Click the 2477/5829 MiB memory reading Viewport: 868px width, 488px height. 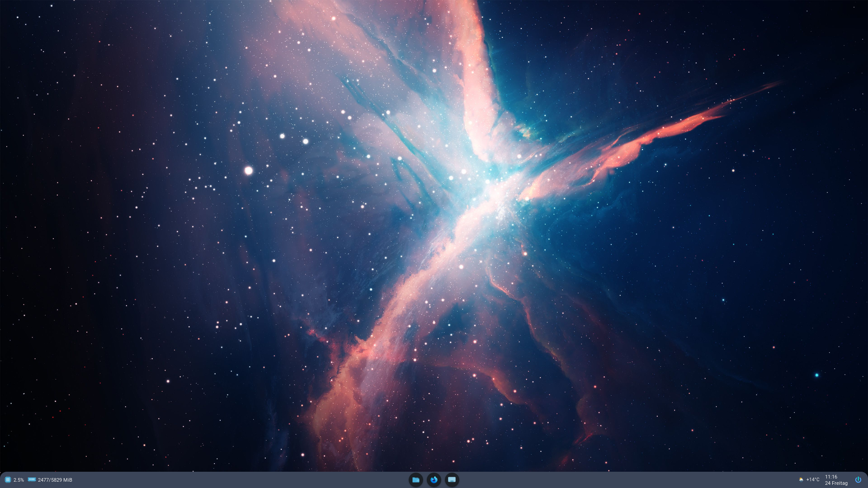point(55,480)
